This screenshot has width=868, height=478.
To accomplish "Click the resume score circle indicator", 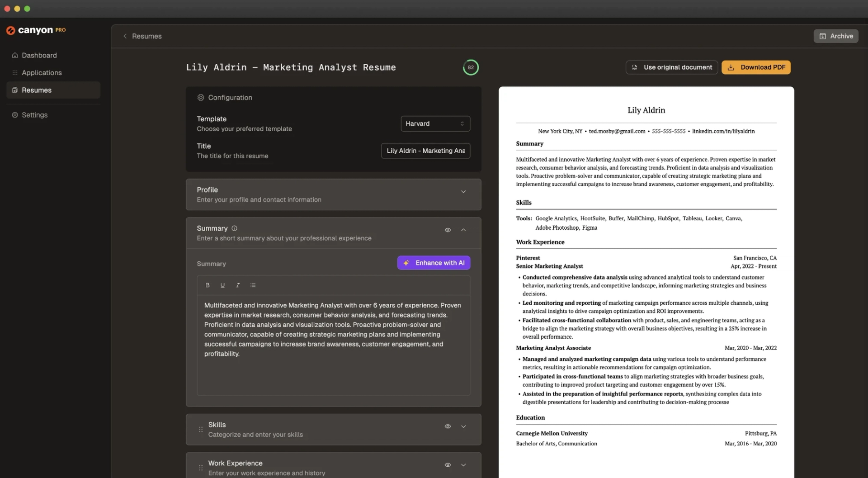I will coord(471,67).
